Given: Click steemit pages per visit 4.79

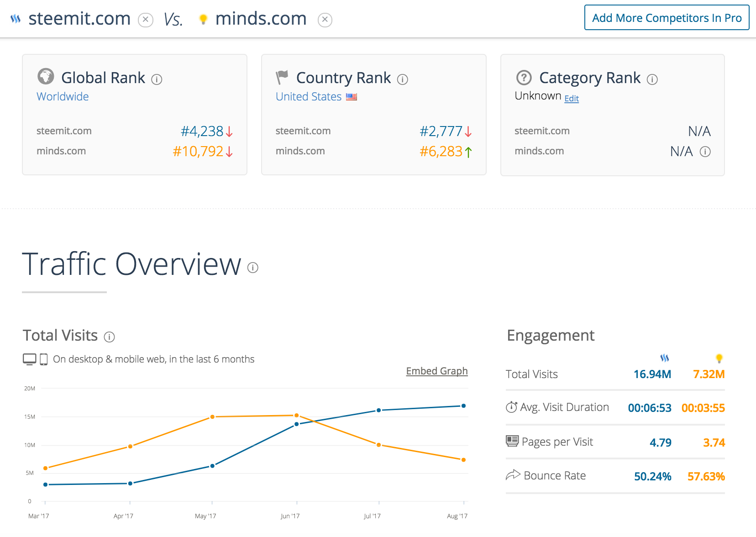Looking at the screenshot, I should (x=661, y=442).
